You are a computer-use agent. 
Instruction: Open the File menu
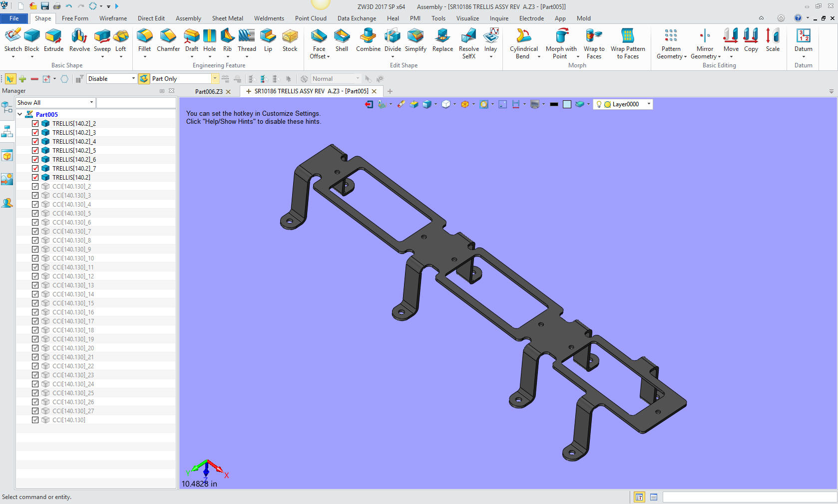coord(14,18)
